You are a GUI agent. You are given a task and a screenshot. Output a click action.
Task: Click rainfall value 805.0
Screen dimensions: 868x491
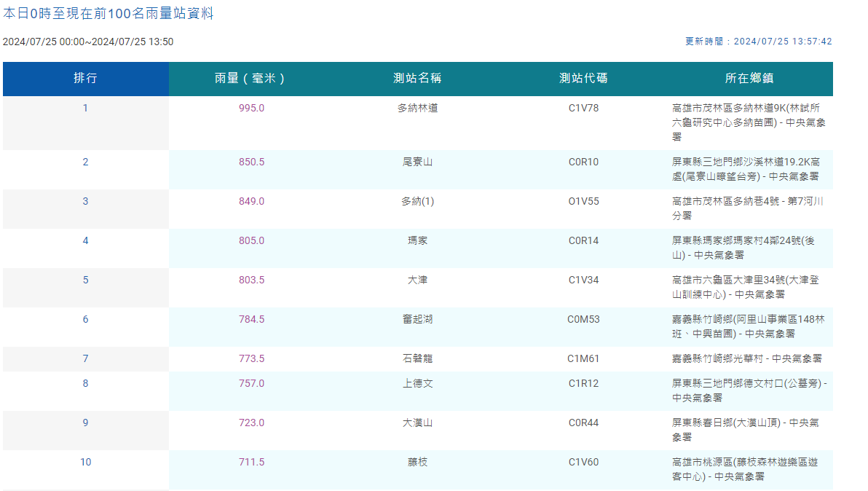tap(252, 241)
